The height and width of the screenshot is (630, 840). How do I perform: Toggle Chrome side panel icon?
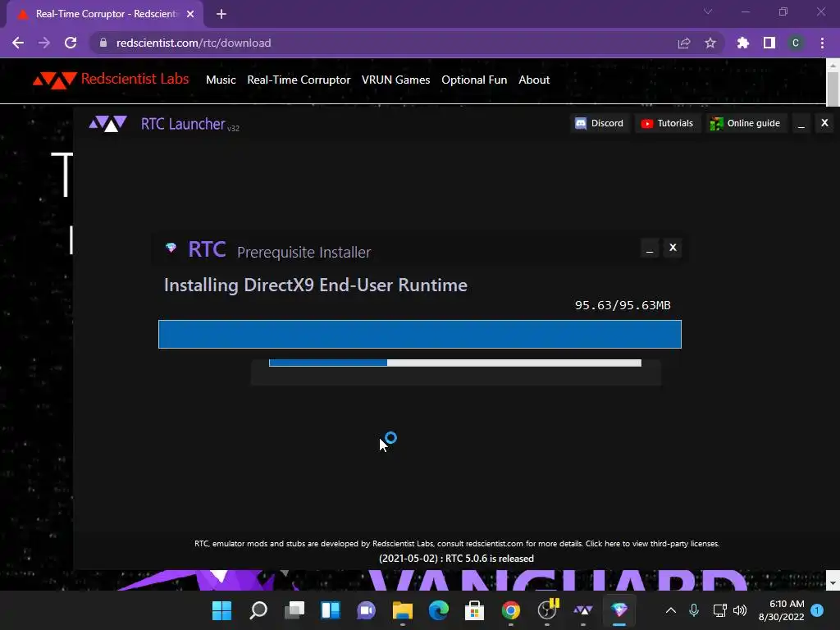[x=769, y=43]
